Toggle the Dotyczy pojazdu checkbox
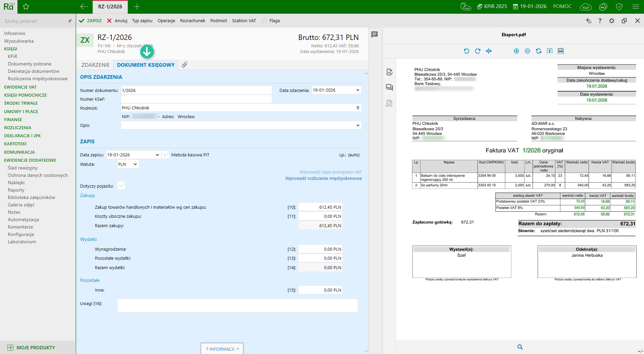Viewport: 644px width, 354px height. pyautogui.click(x=121, y=186)
